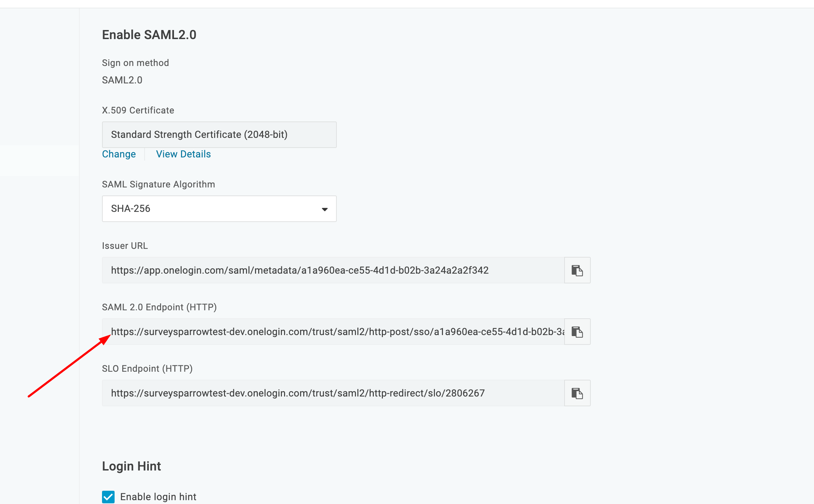814x504 pixels.
Task: Open View Details for the certificate
Action: [183, 154]
